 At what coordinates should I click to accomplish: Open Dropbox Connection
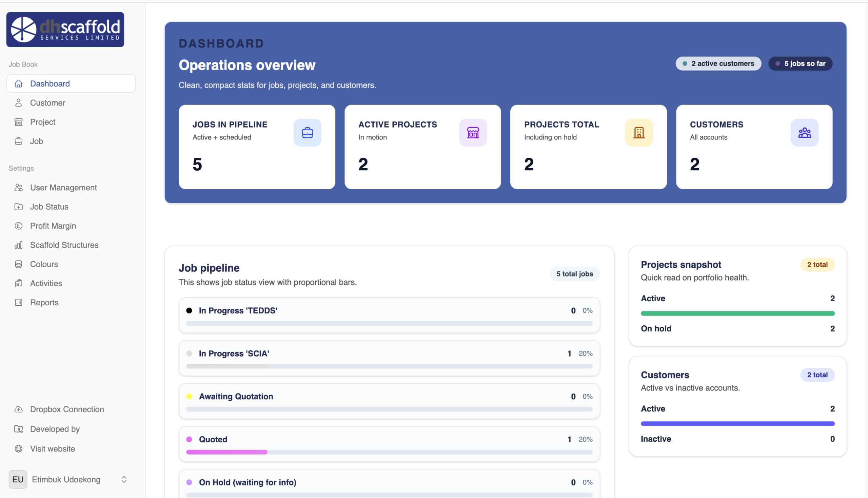pyautogui.click(x=71, y=409)
